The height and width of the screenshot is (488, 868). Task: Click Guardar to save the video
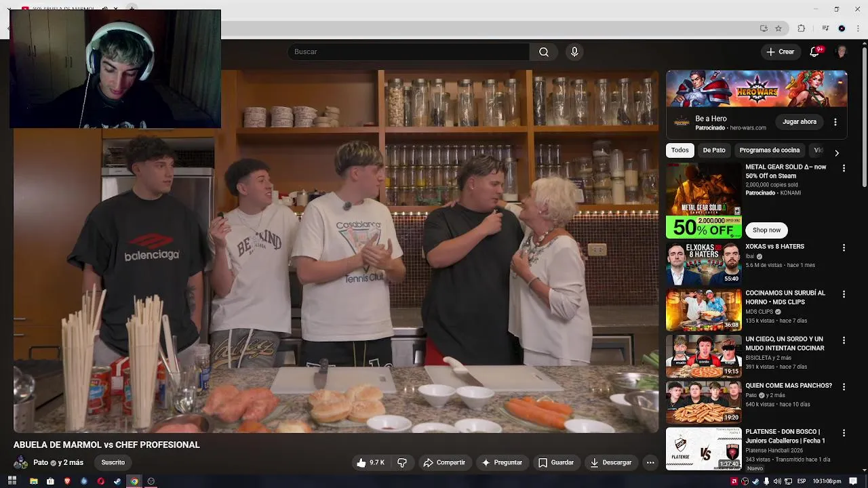(556, 463)
